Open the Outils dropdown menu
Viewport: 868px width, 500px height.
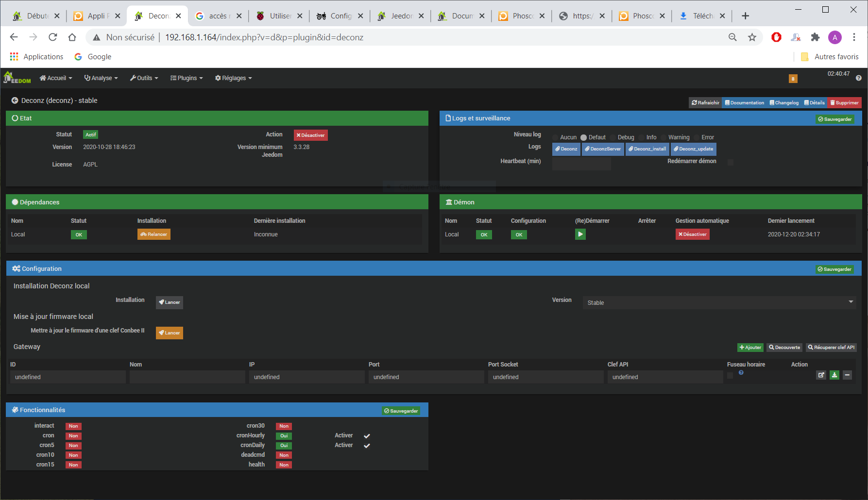[x=144, y=78]
